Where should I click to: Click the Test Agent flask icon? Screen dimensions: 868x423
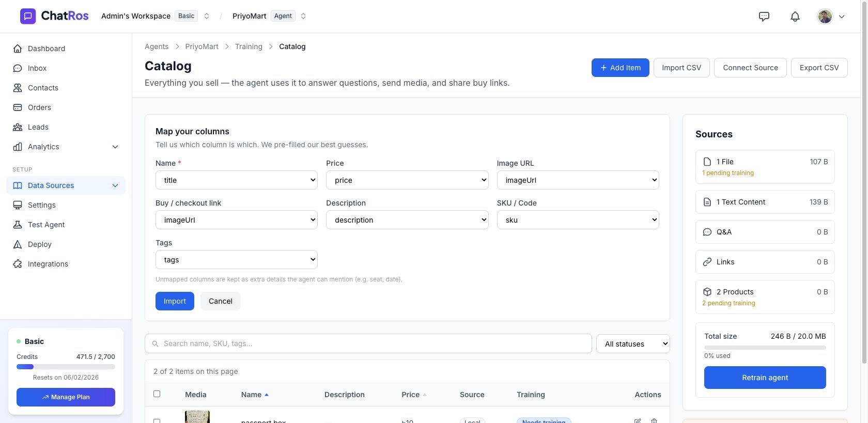click(18, 225)
